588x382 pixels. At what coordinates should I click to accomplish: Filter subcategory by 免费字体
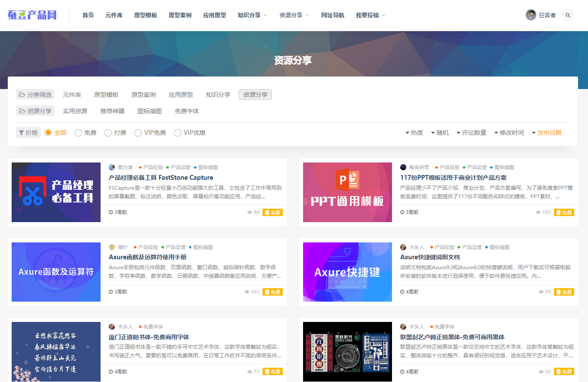tap(187, 111)
